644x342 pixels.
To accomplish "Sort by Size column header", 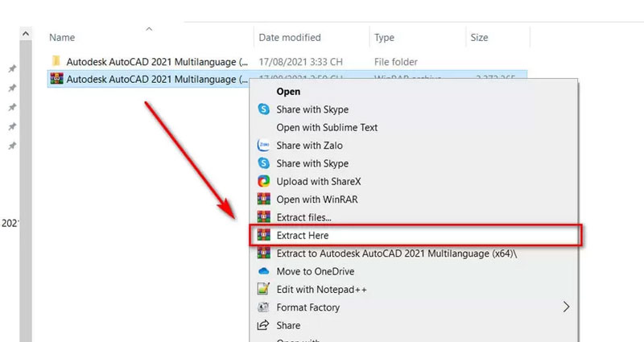I will 479,37.
